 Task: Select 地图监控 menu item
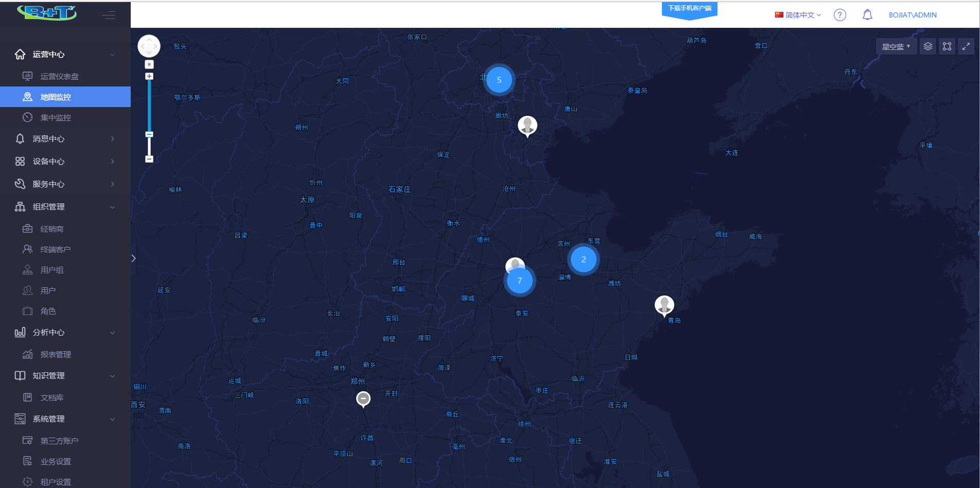(65, 97)
